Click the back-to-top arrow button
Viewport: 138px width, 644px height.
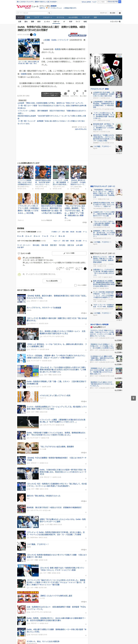pyautogui.click(x=133, y=398)
